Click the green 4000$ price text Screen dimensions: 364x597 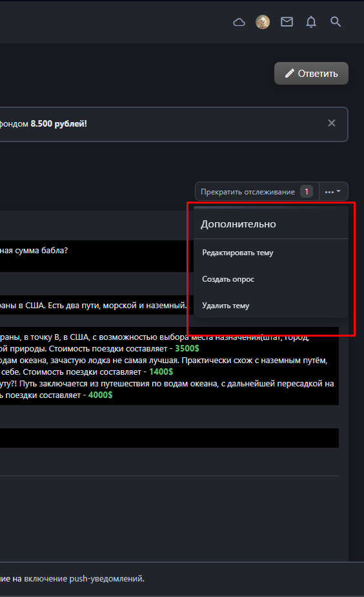pyautogui.click(x=101, y=395)
